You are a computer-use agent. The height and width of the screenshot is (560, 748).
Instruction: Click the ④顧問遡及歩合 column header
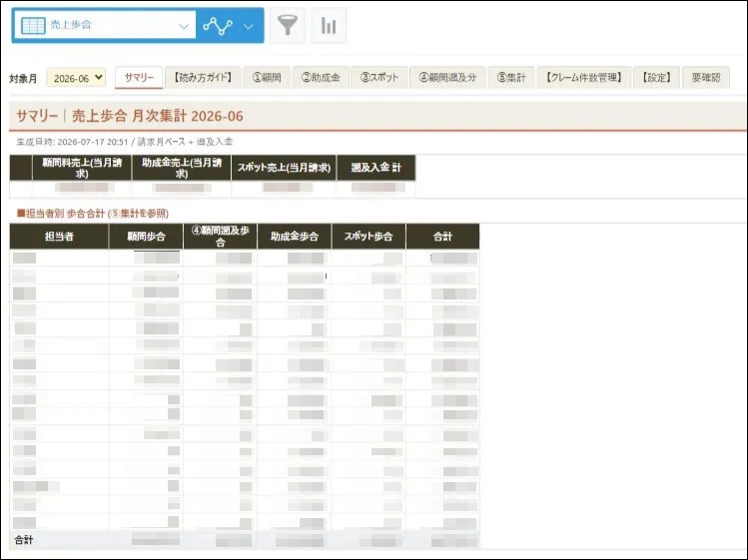(220, 237)
